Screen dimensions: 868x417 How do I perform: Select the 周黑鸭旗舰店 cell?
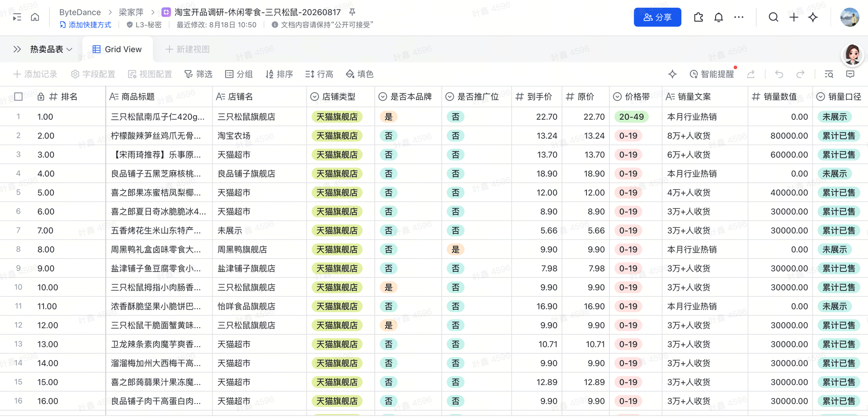click(259, 249)
